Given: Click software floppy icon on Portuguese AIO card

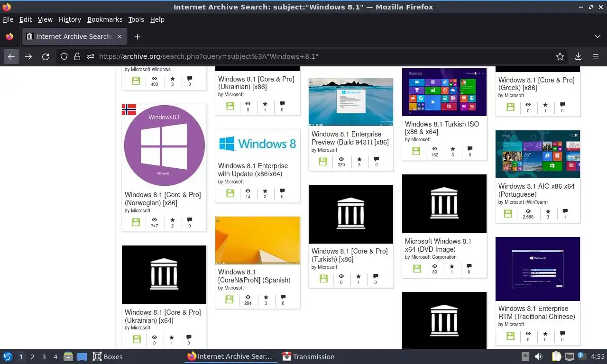Looking at the screenshot, I should (x=508, y=213).
